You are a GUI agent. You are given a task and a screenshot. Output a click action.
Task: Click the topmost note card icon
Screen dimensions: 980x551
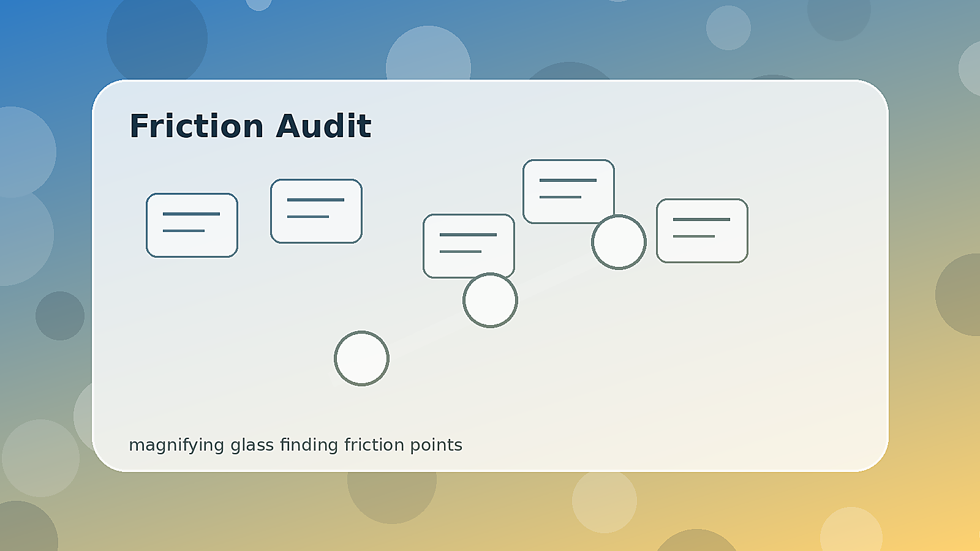(x=568, y=192)
